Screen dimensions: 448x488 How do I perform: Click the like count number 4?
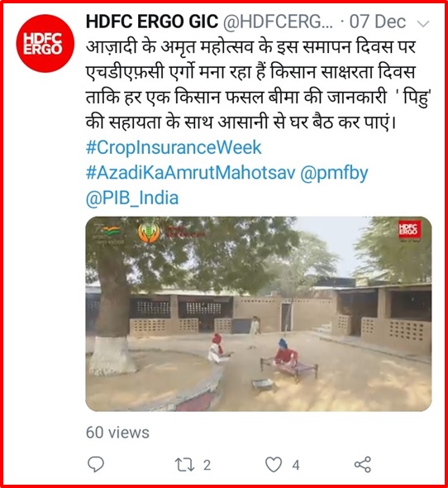(x=296, y=466)
